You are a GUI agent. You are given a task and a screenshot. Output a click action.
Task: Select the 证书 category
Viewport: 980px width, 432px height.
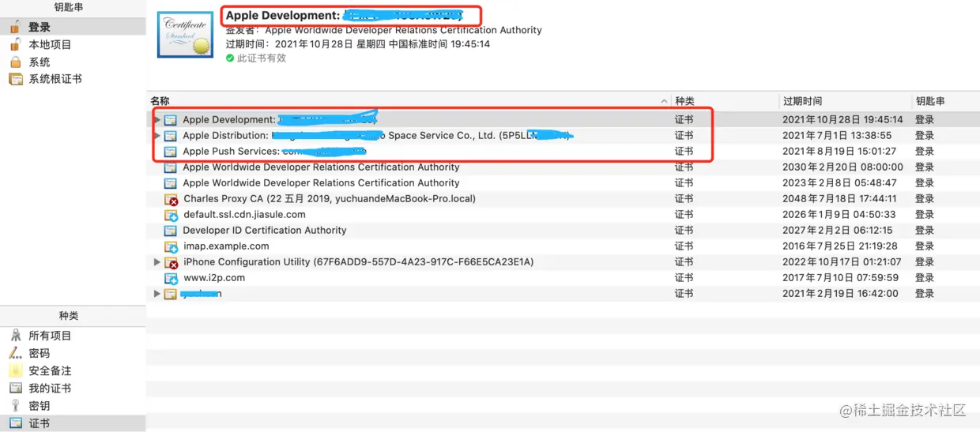pyautogui.click(x=73, y=423)
